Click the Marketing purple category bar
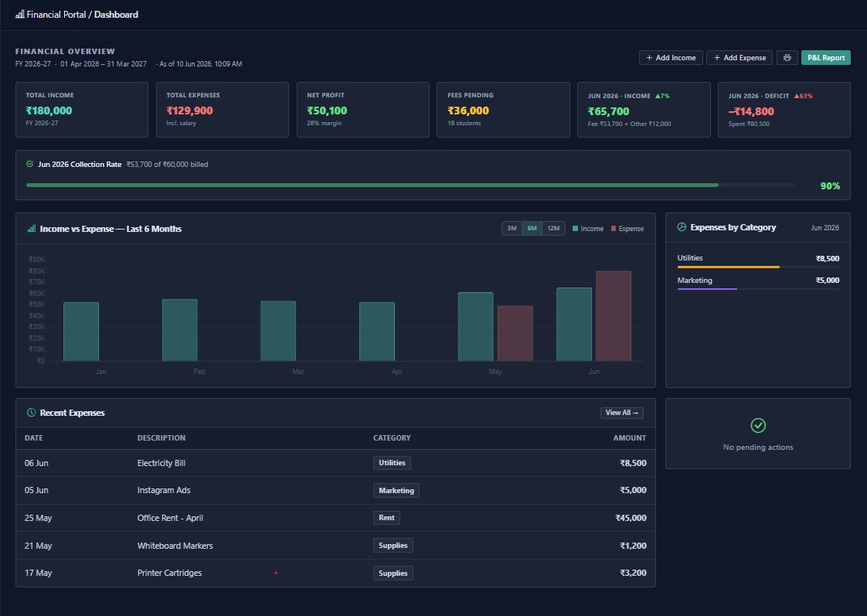 click(x=707, y=288)
